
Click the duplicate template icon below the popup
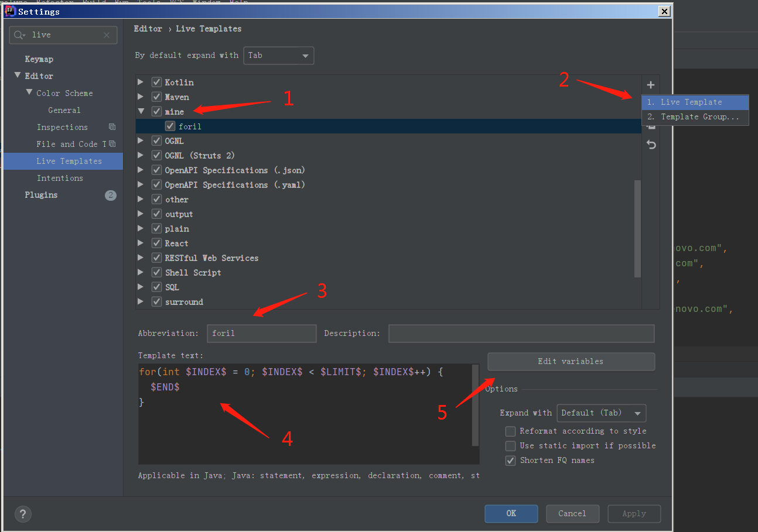click(x=651, y=127)
